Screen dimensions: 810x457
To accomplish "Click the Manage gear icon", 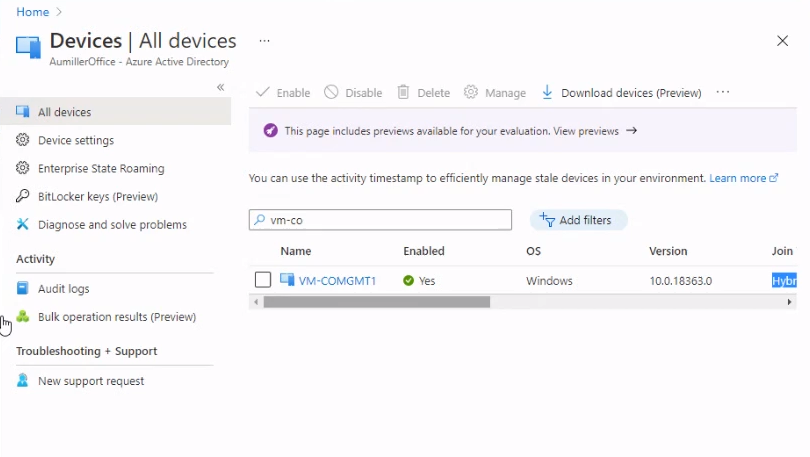I will (471, 92).
